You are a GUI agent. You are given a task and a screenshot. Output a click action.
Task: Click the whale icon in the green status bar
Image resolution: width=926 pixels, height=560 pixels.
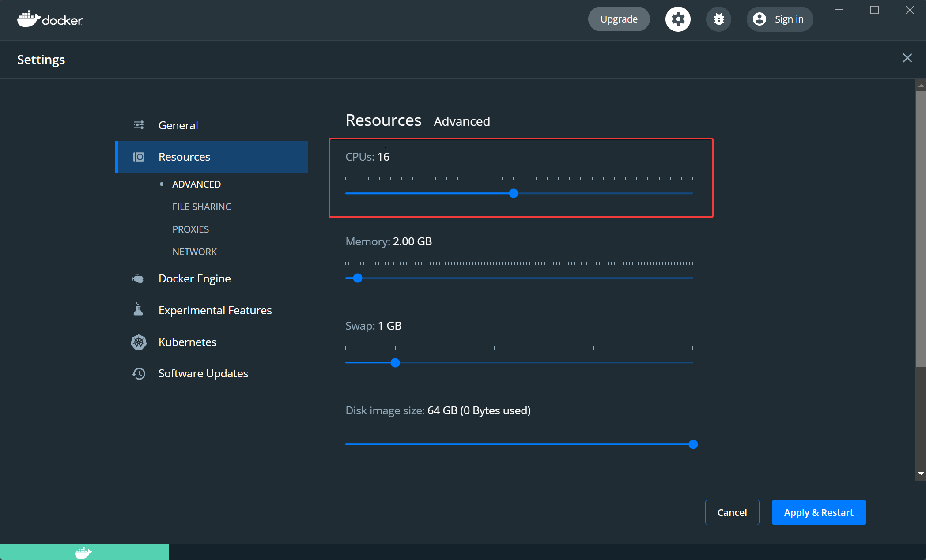(x=83, y=552)
